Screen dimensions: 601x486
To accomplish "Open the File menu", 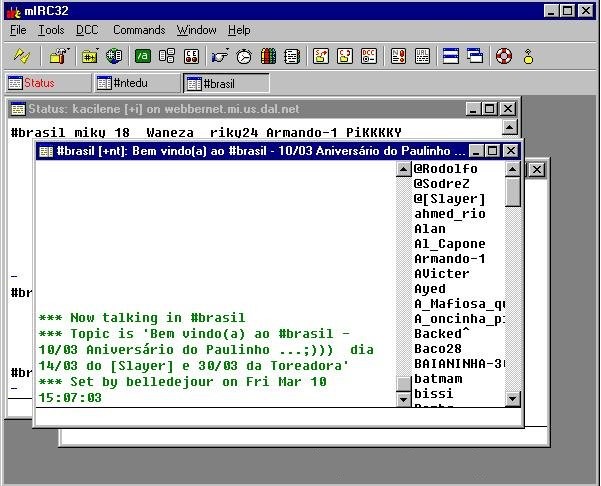I will click(18, 30).
